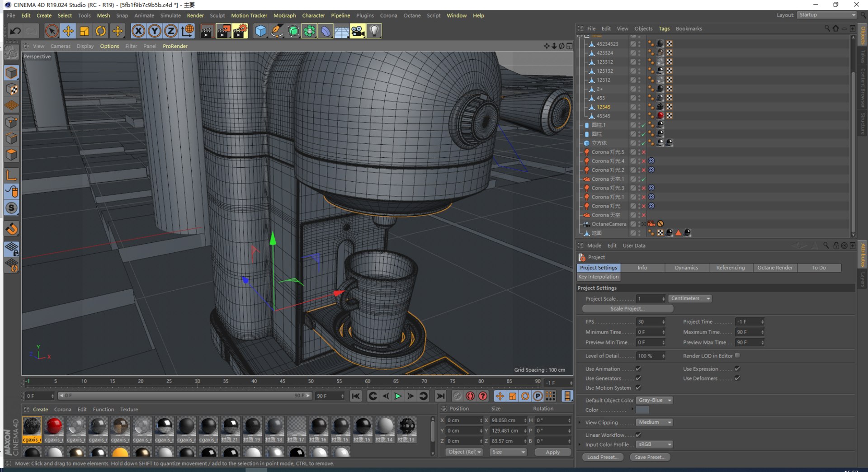This screenshot has height=472, width=868.
Task: Toggle Linear Workflow checkbox
Action: (x=638, y=435)
